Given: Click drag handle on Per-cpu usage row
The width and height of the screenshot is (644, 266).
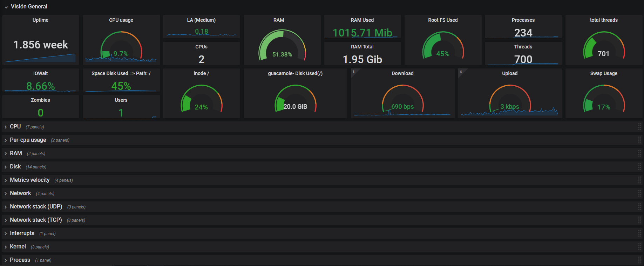Looking at the screenshot, I should [640, 140].
